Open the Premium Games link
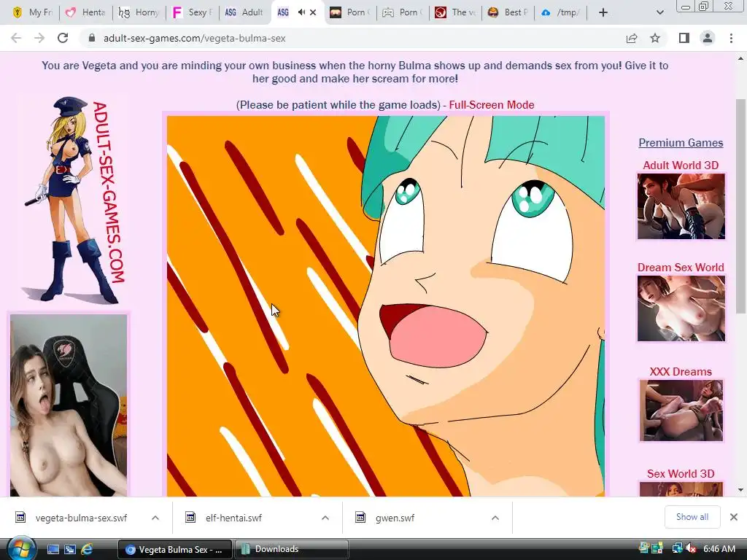The image size is (747, 560). [681, 143]
